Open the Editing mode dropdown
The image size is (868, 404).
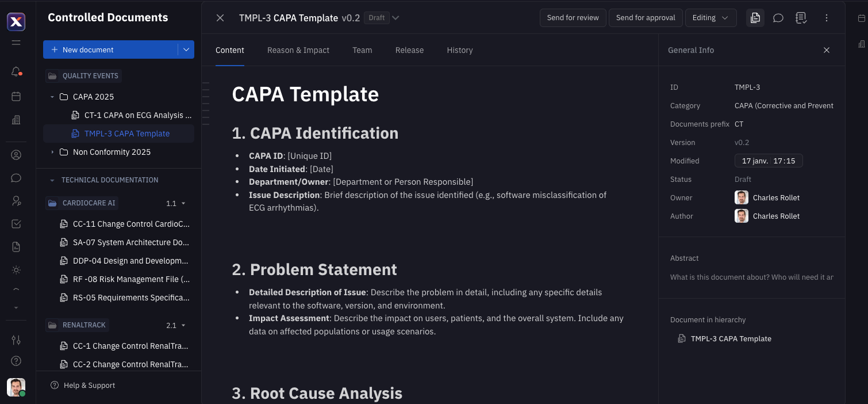click(x=710, y=18)
